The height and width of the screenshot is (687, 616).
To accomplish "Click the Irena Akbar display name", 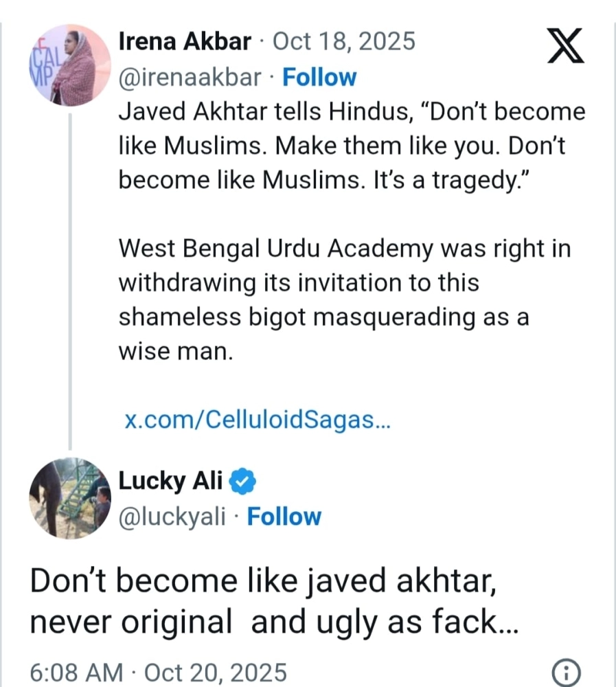I will [185, 42].
